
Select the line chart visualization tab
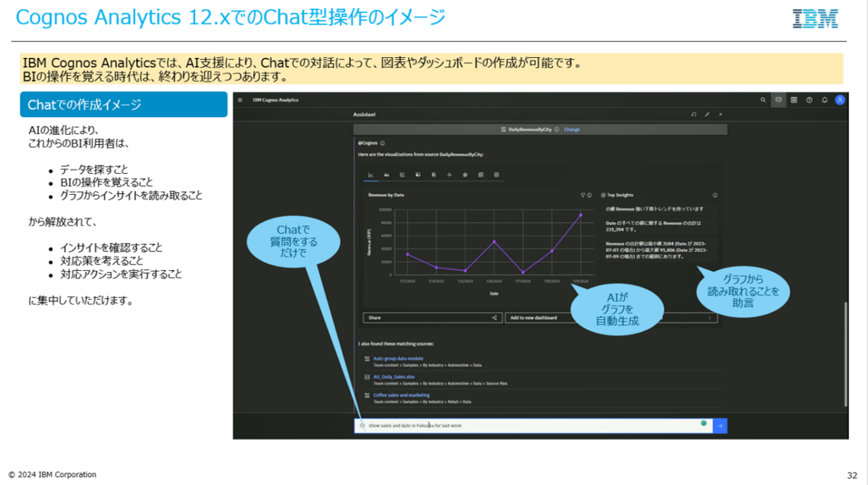point(371,174)
